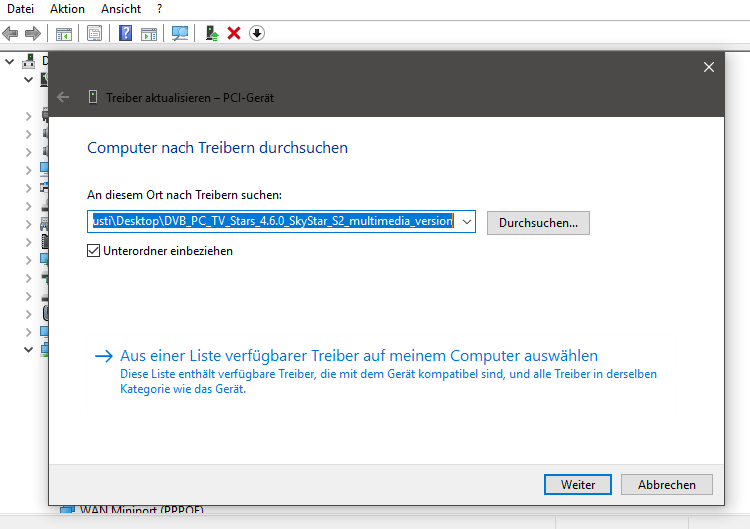Open the Datei menu
This screenshot has width=750, height=529.
[20, 9]
